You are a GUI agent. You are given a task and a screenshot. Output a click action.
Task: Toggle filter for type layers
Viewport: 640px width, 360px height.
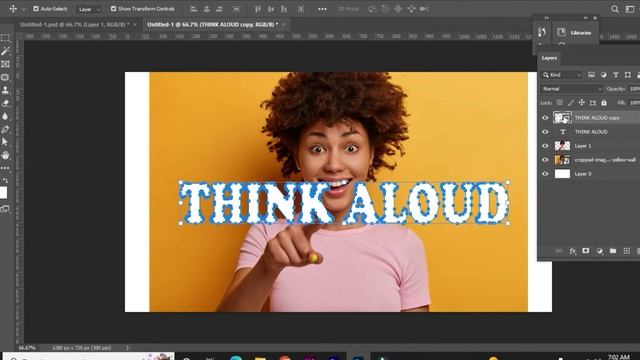click(616, 75)
